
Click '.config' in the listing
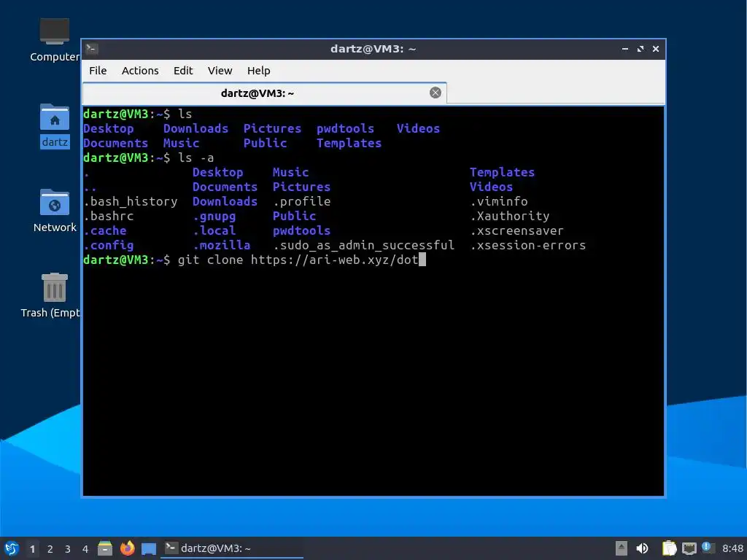[x=109, y=245]
